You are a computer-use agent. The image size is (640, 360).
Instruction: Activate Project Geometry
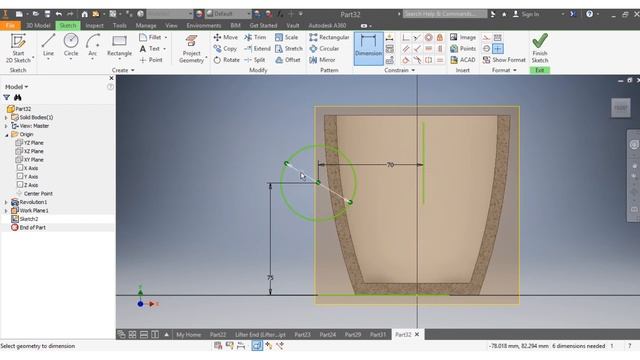coord(191,49)
